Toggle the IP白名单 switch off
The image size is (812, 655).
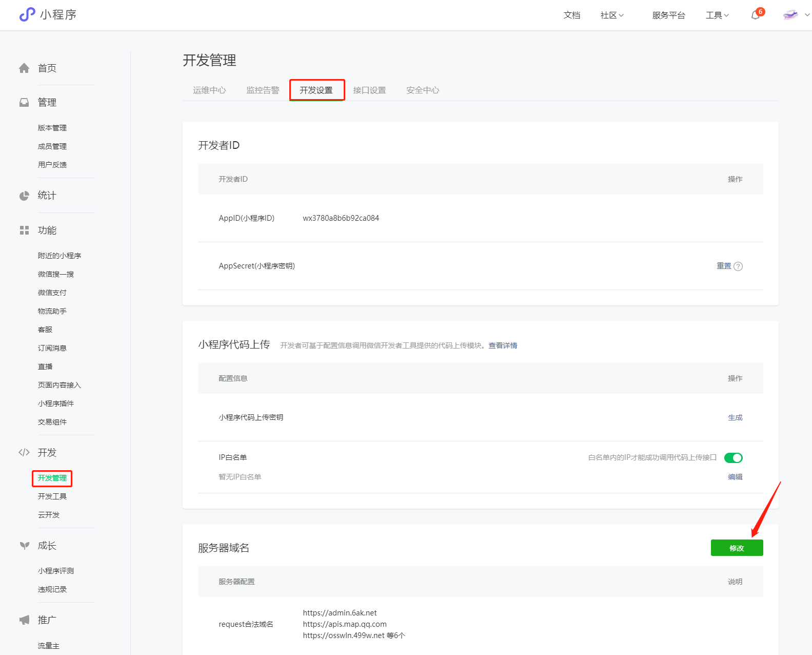[x=733, y=458]
